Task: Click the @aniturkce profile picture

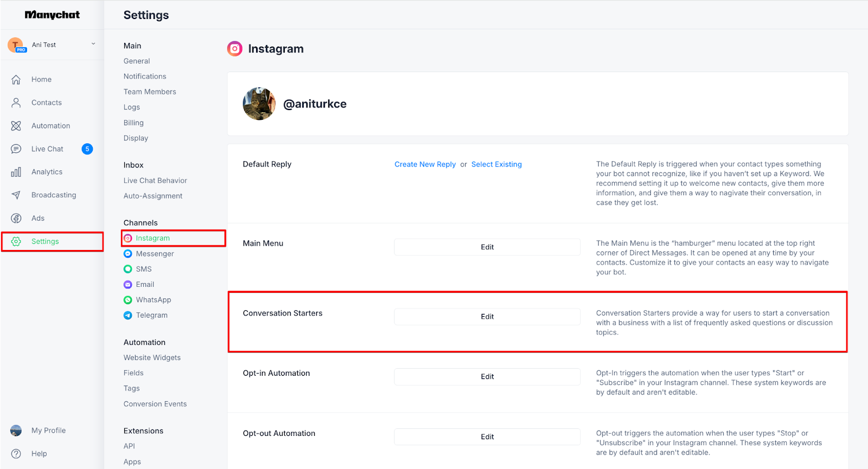Action: [259, 104]
